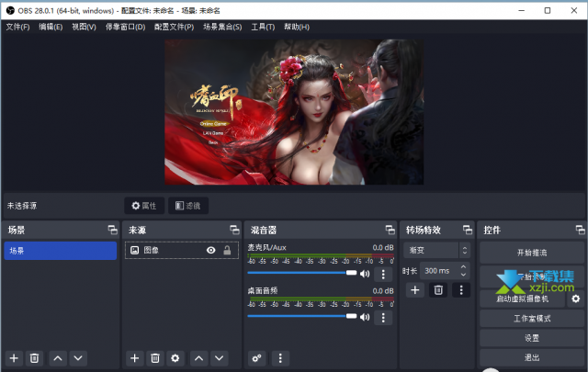Open the 帮助(H) menu

(x=297, y=27)
